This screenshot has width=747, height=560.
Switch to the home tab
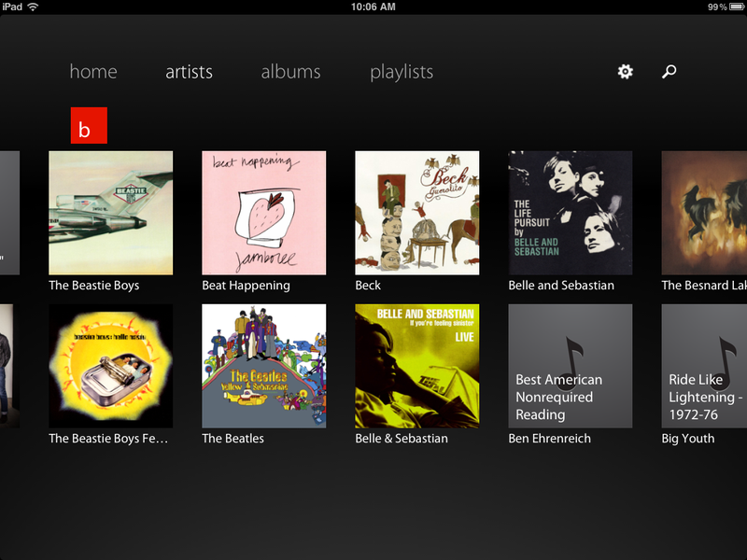pos(93,72)
